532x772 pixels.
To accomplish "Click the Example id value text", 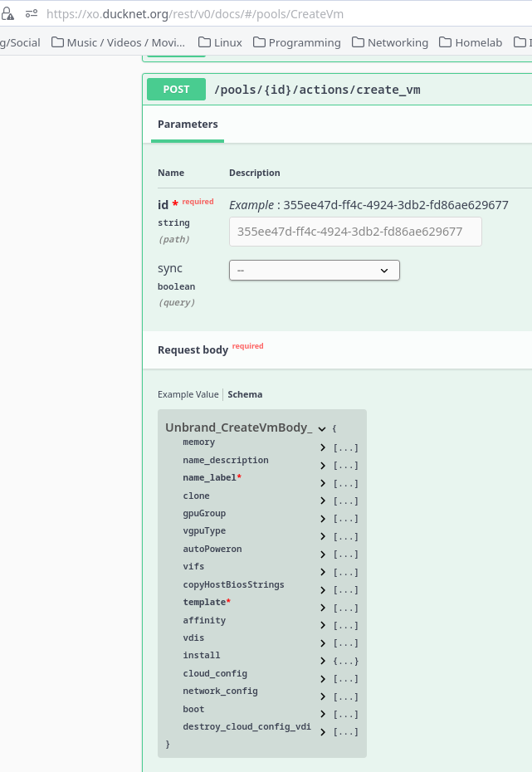I will click(x=396, y=205).
